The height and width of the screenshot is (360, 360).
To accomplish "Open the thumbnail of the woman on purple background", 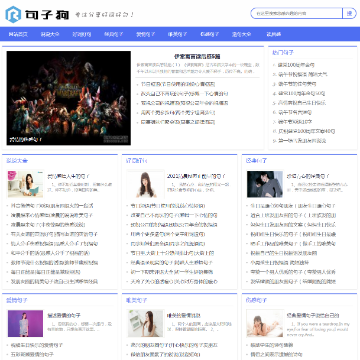I will 25,323.
